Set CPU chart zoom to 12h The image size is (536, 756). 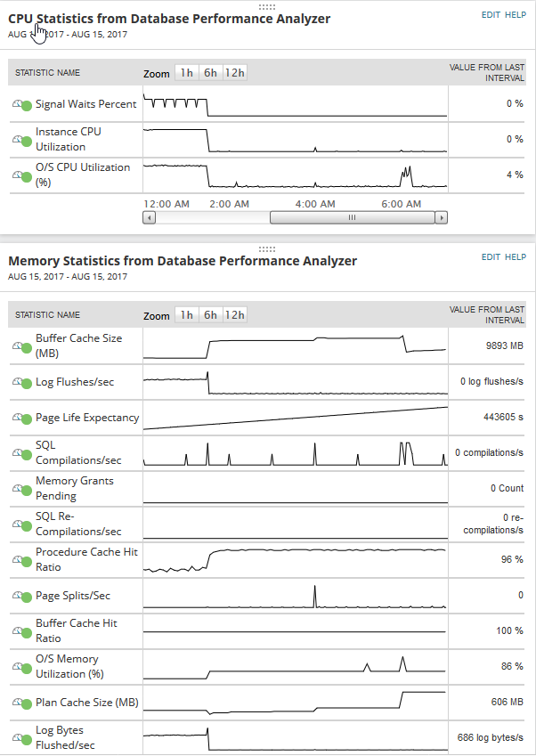click(x=235, y=73)
